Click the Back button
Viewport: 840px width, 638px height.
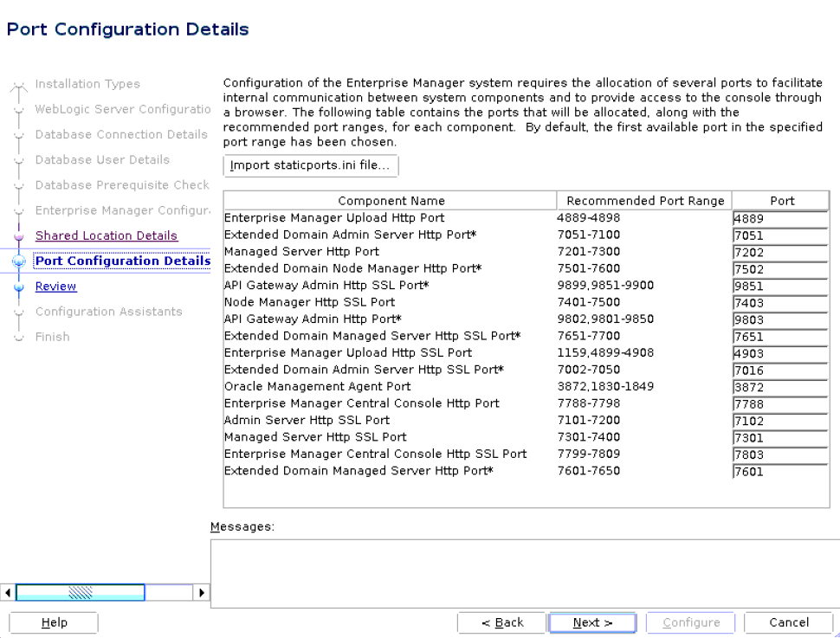tap(501, 622)
